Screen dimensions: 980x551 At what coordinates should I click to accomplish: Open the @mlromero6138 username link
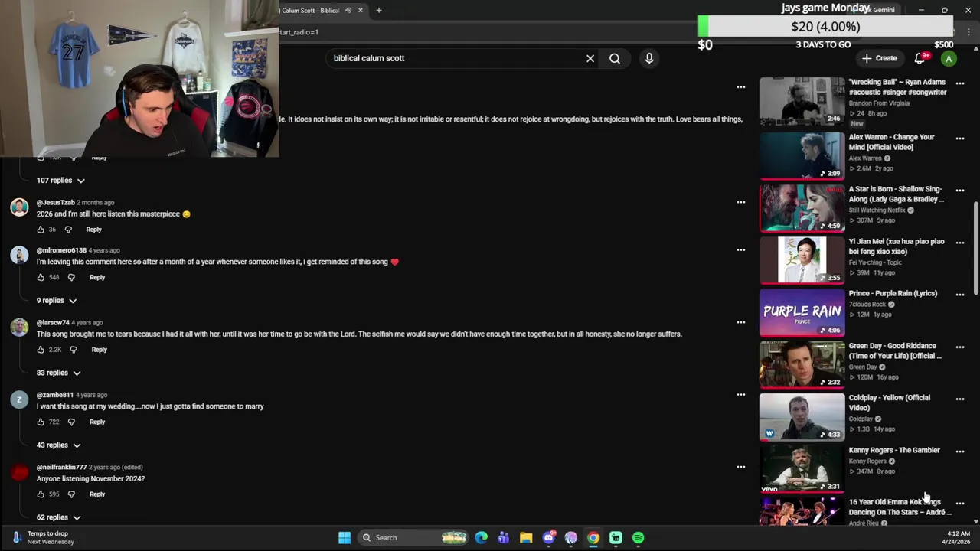[x=61, y=250]
